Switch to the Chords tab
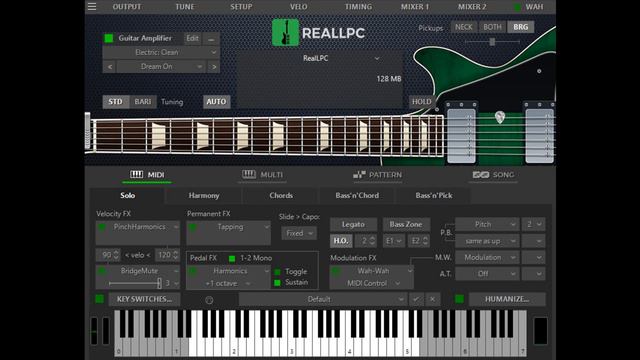The height and width of the screenshot is (360, 640). click(281, 196)
